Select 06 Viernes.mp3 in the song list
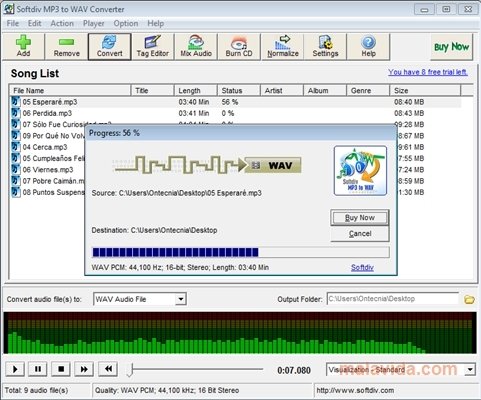 click(x=48, y=170)
